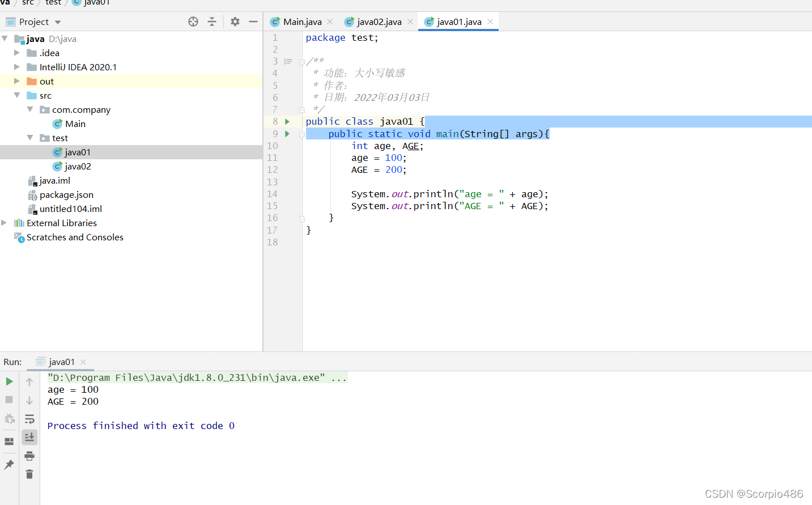Image resolution: width=812 pixels, height=505 pixels.
Task: Close the java01.java tab
Action: [490, 22]
